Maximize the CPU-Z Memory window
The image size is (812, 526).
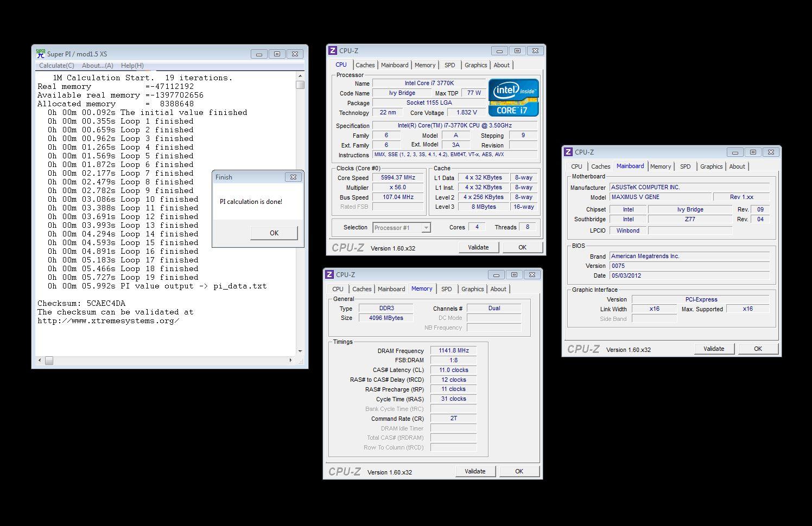click(514, 274)
